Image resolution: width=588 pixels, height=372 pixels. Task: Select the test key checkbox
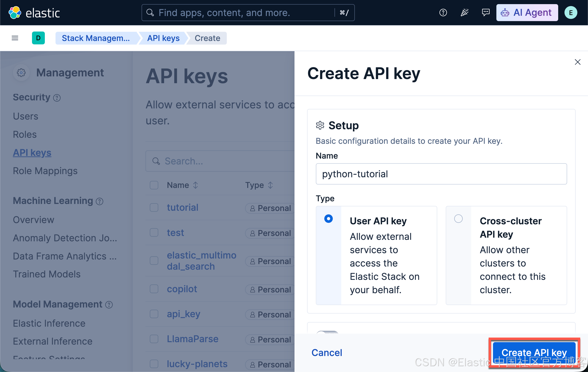(x=154, y=233)
